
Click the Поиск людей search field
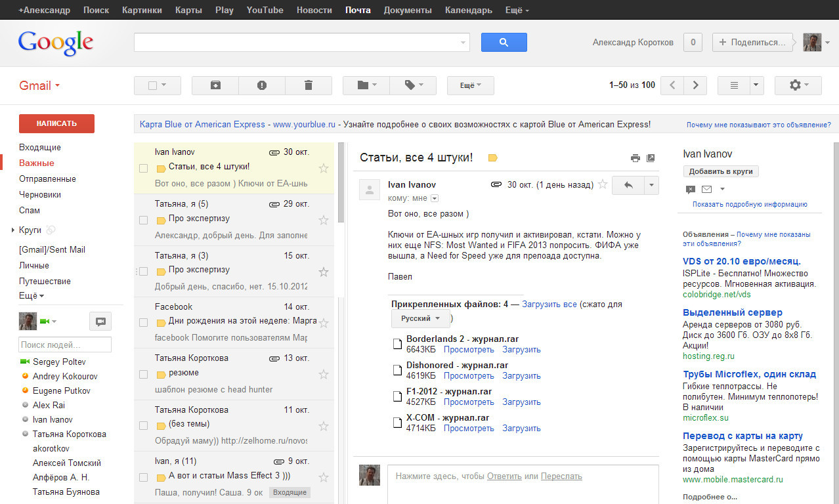(64, 345)
